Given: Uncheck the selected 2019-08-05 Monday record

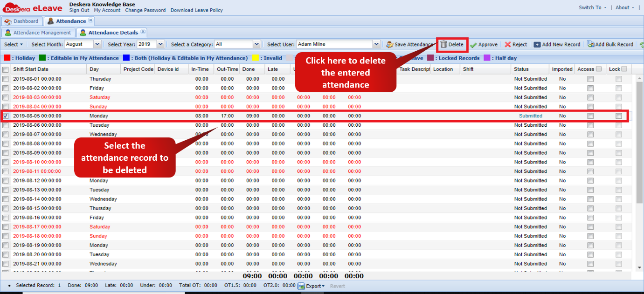Looking at the screenshot, I should pyautogui.click(x=6, y=116).
